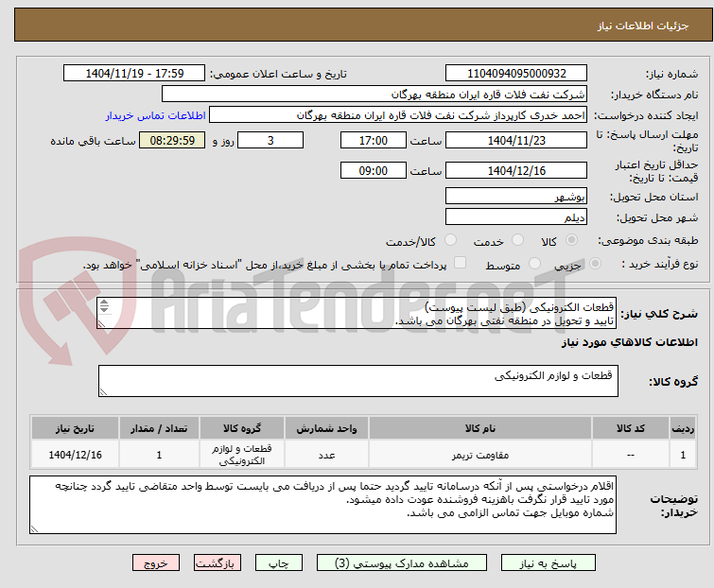
Task: Select the جزیی purchase type radio
Action: click(595, 264)
